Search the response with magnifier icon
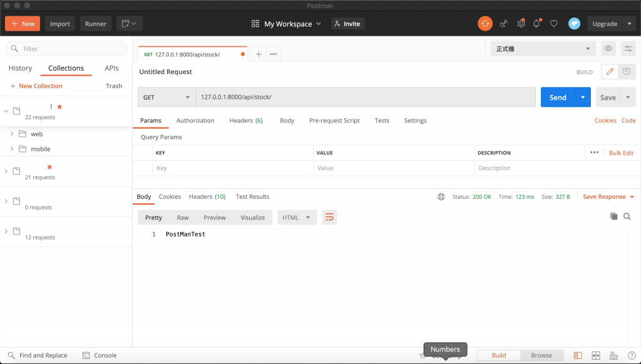The width and height of the screenshot is (641, 364). click(x=627, y=216)
